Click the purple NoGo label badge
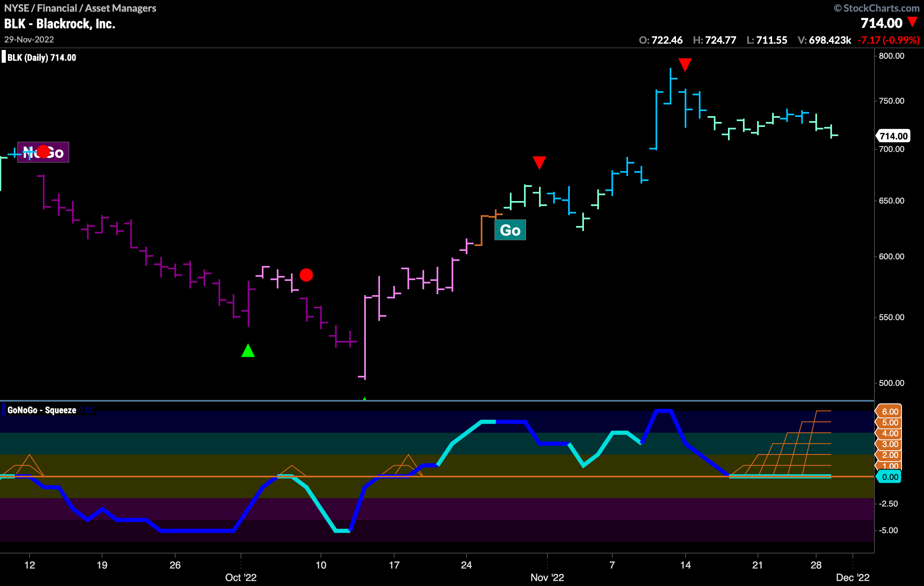 click(x=43, y=152)
